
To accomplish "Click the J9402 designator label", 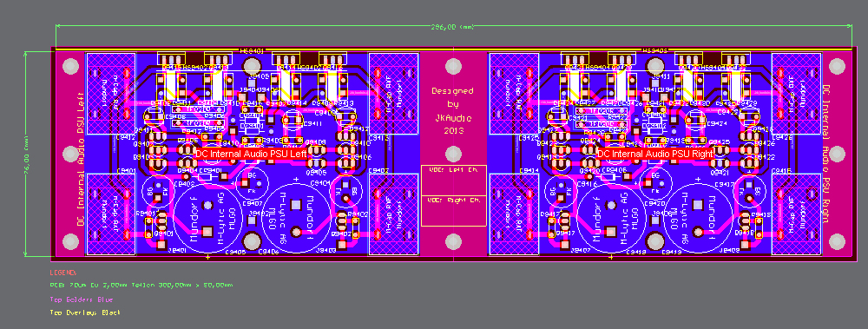I will click(259, 214).
